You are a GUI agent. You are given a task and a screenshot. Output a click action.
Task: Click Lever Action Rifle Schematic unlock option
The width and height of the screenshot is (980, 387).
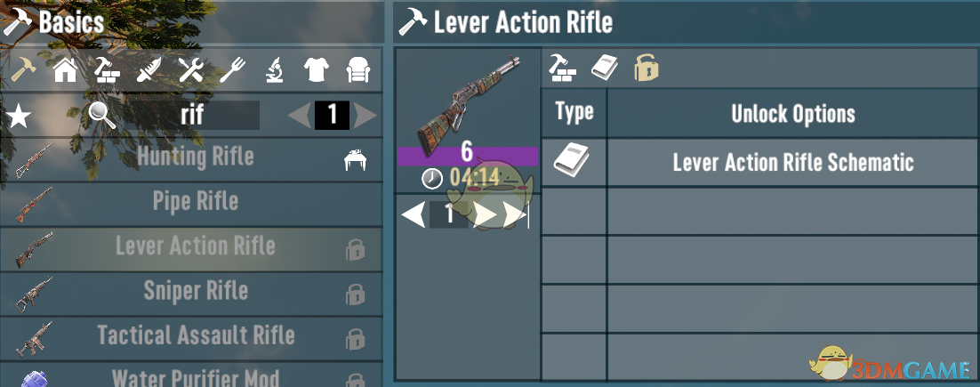tap(793, 163)
